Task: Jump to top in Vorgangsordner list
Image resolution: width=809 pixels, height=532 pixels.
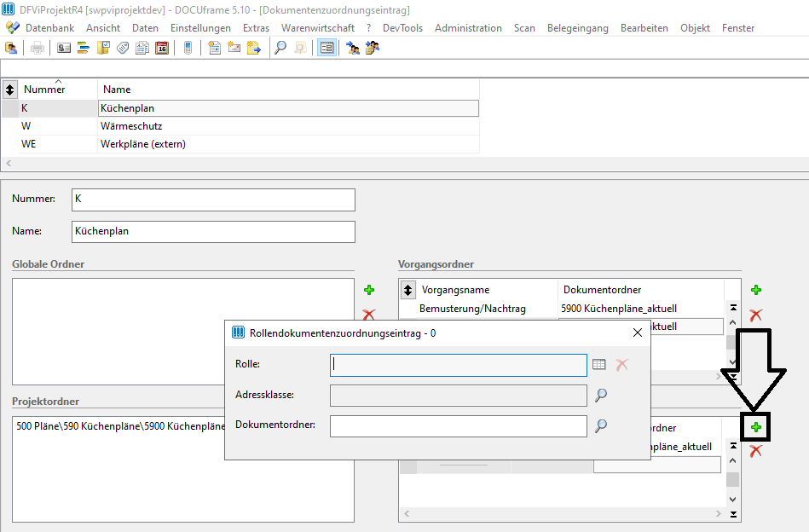Action: 733,308
